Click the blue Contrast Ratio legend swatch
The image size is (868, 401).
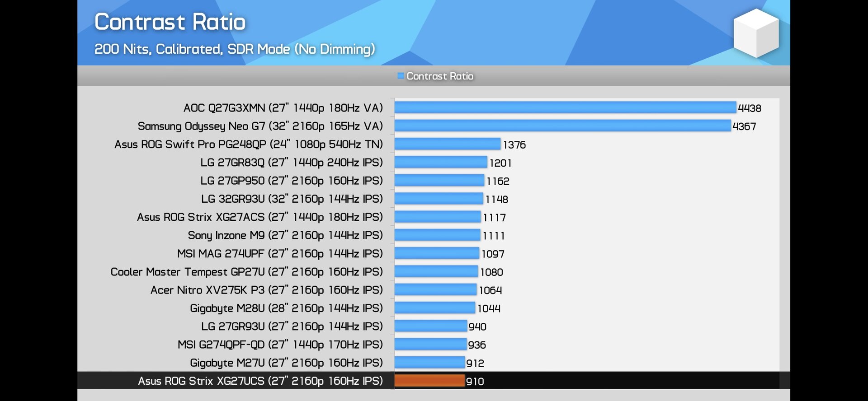tap(401, 76)
